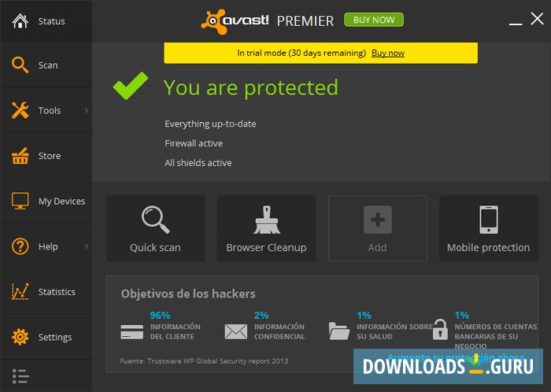Click the Objetivos de los hackers panel heading

coord(188,294)
